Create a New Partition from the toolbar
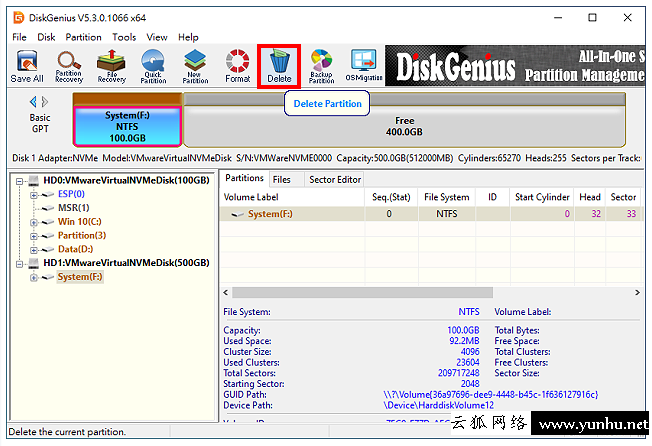 195,66
